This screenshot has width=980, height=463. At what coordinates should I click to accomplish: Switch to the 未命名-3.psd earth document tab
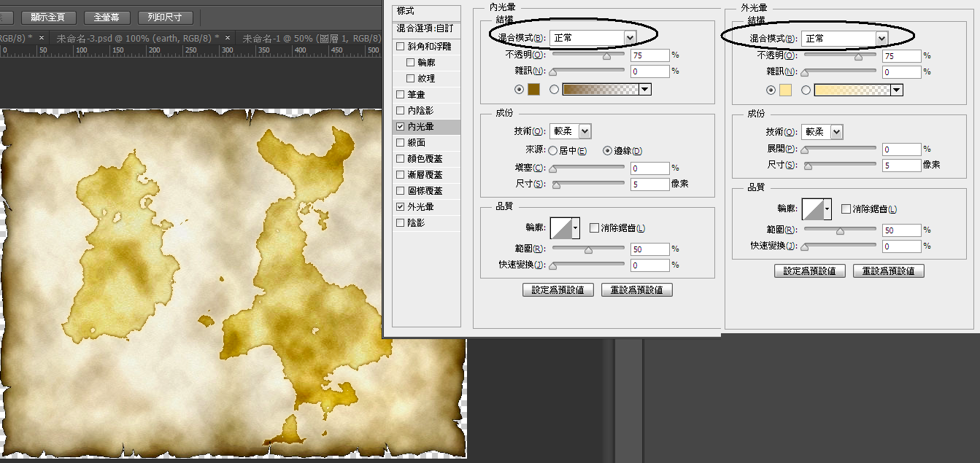click(x=138, y=37)
